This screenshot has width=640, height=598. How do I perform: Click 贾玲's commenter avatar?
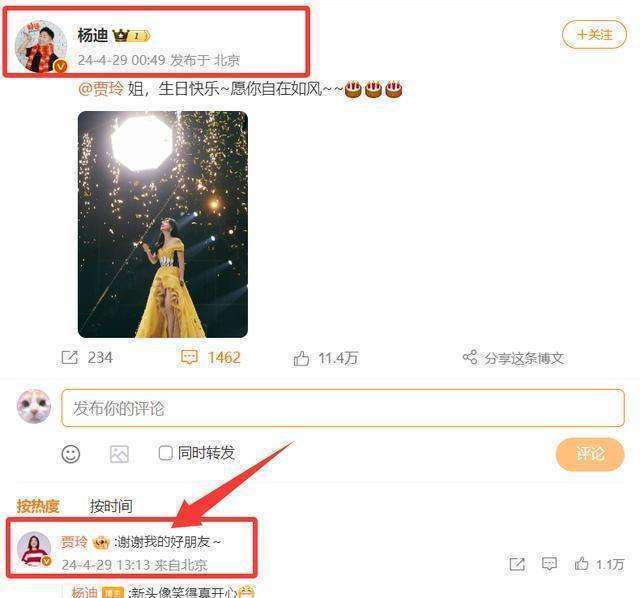tap(34, 549)
